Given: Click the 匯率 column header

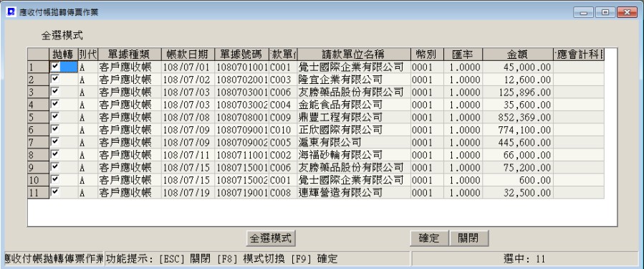Looking at the screenshot, I should coord(463,55).
